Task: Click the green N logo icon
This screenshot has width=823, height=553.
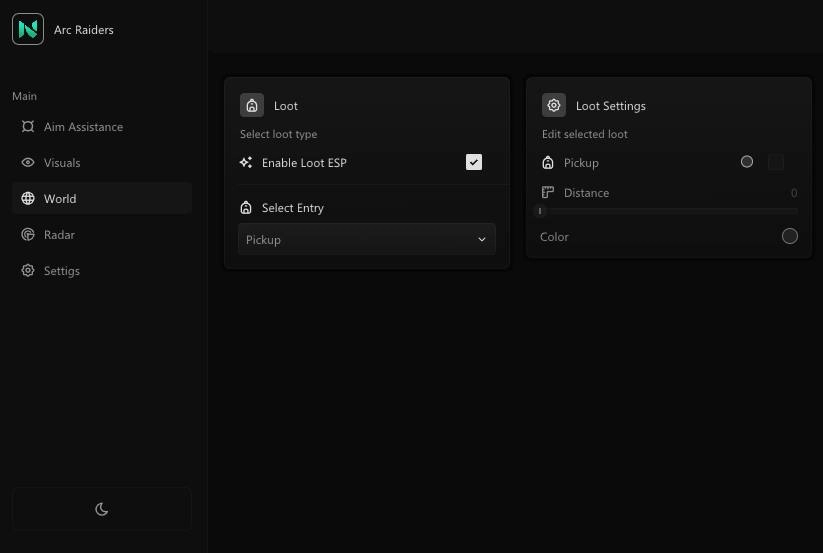Action: (x=28, y=29)
